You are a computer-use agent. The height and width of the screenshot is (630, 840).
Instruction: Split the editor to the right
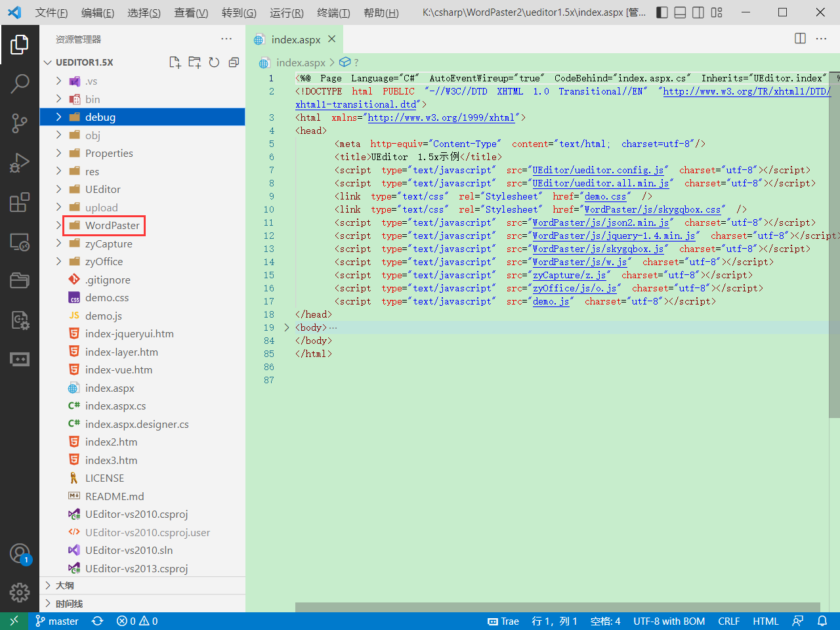(800, 39)
